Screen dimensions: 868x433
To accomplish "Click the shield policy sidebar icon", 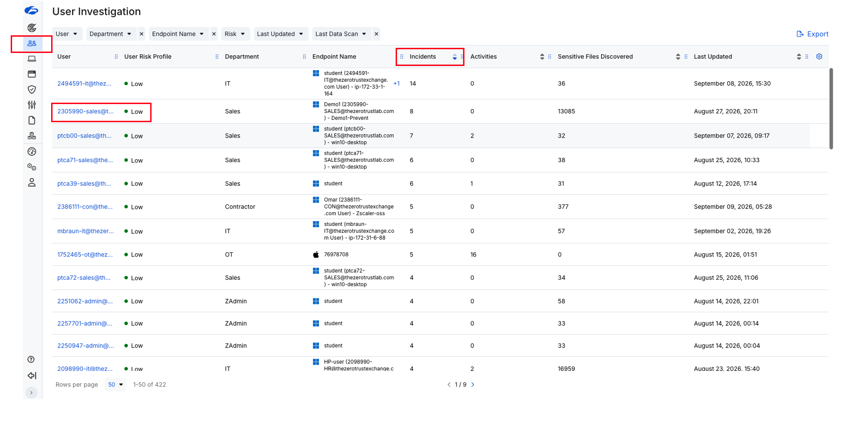I will pos(32,89).
